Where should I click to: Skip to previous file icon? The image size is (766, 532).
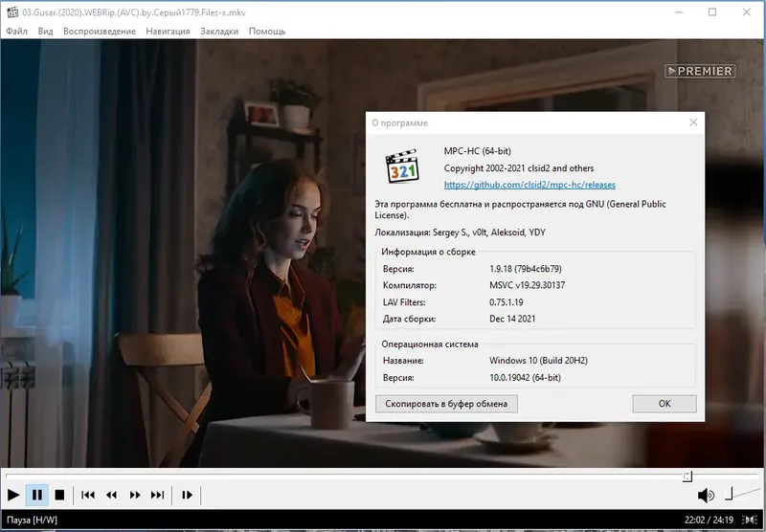pos(88,495)
